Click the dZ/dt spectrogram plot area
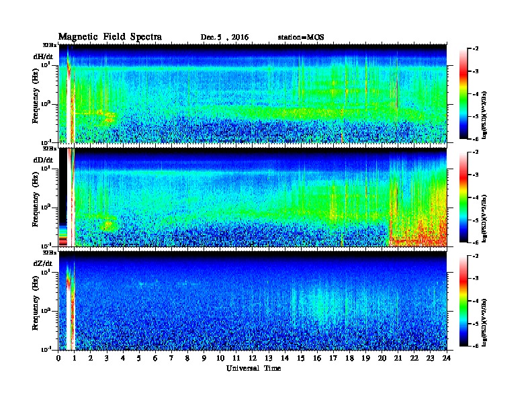 253,301
